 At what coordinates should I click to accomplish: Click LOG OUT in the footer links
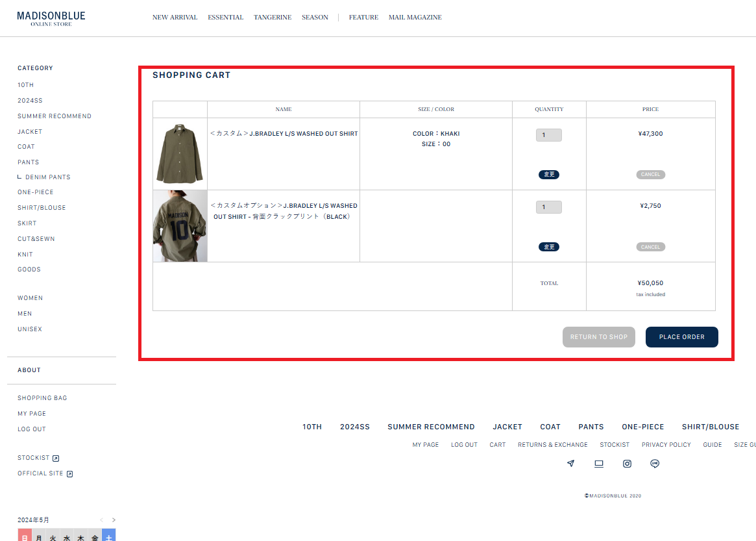[464, 444]
